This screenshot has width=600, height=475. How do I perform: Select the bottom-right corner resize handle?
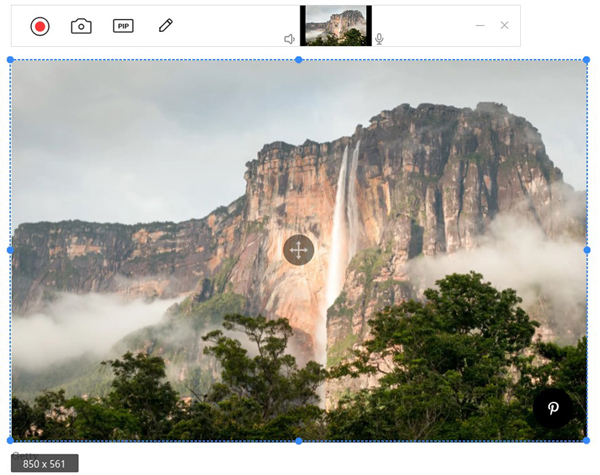coord(586,440)
